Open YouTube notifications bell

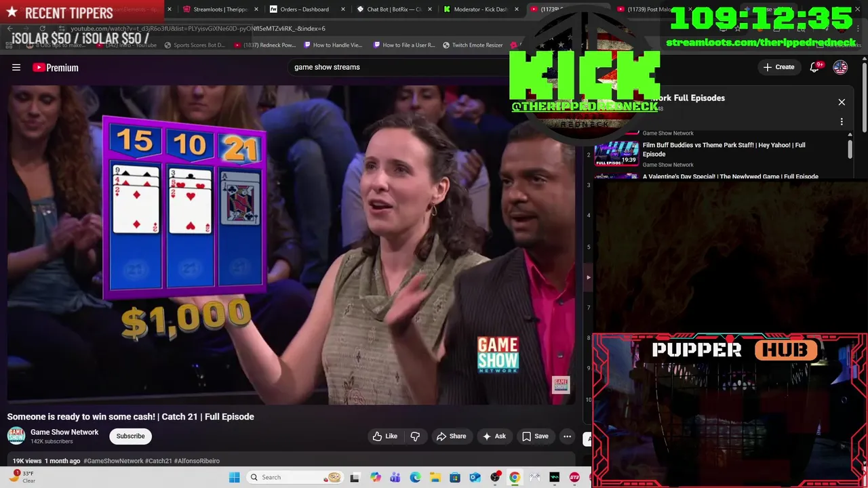815,67
